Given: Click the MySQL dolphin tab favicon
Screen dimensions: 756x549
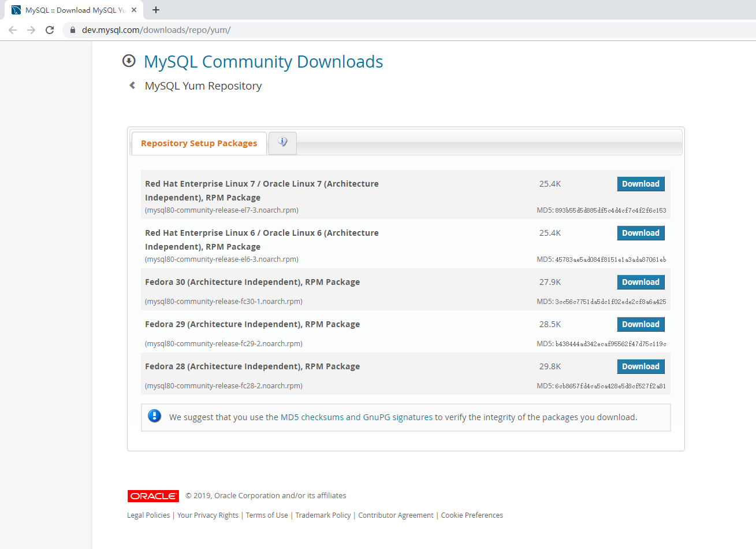Looking at the screenshot, I should (16, 10).
